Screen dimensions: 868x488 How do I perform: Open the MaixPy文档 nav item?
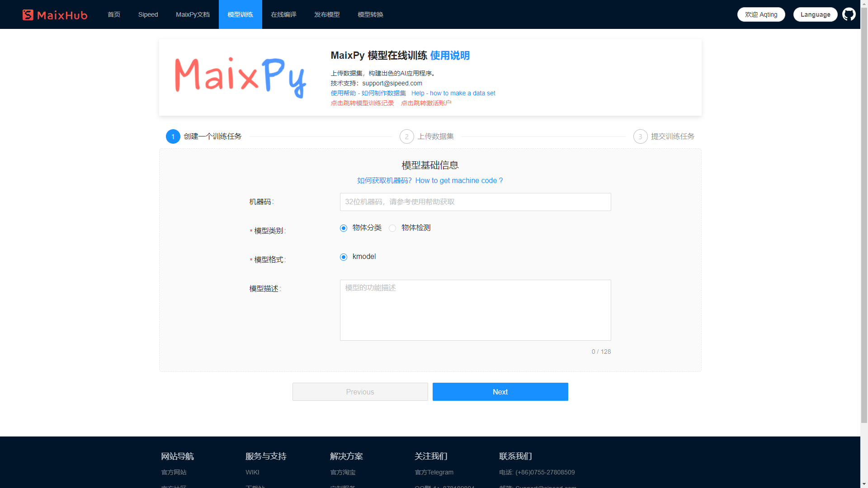(193, 14)
